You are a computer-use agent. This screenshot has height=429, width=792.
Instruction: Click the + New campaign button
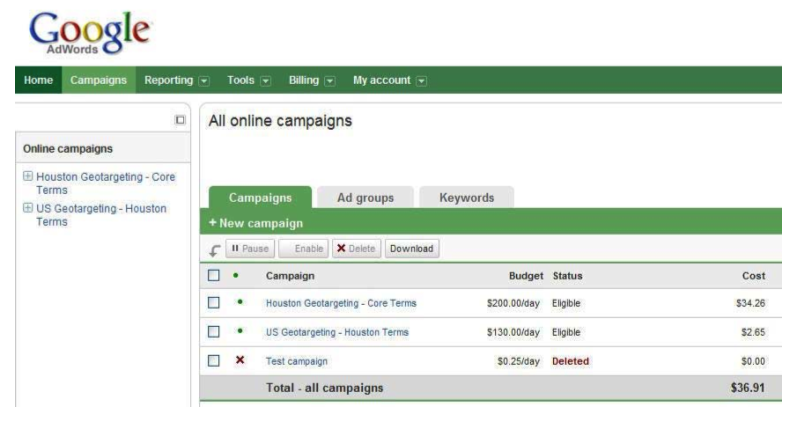click(x=256, y=223)
